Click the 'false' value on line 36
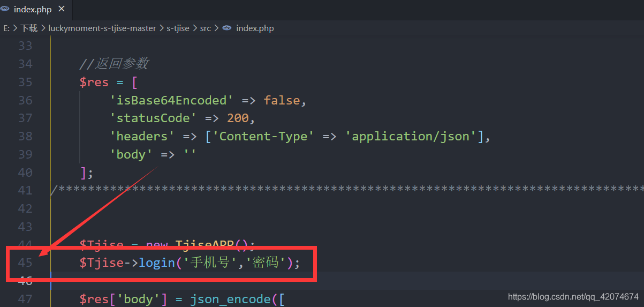Image resolution: width=644 pixels, height=307 pixels. [x=282, y=100]
